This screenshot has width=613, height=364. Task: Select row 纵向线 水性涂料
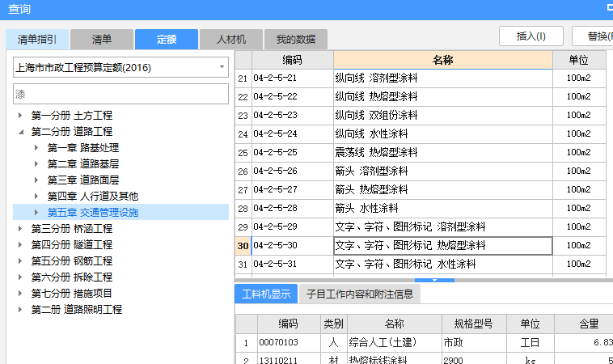pos(443,133)
